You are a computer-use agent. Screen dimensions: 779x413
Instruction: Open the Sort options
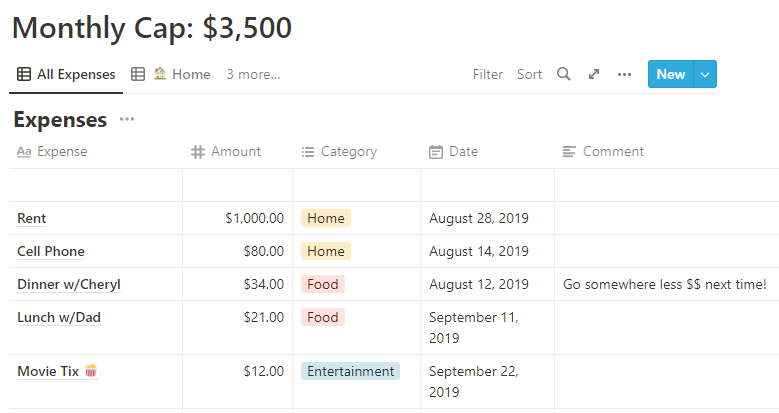pyautogui.click(x=529, y=74)
